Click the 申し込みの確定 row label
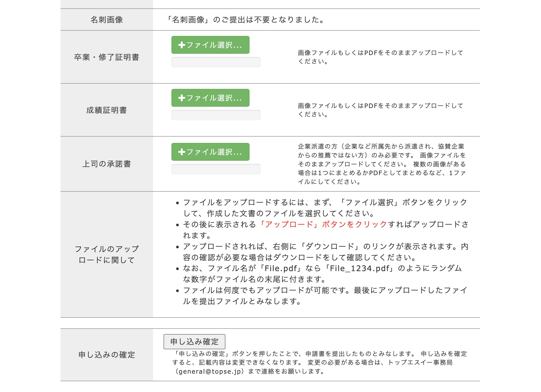 point(107,355)
